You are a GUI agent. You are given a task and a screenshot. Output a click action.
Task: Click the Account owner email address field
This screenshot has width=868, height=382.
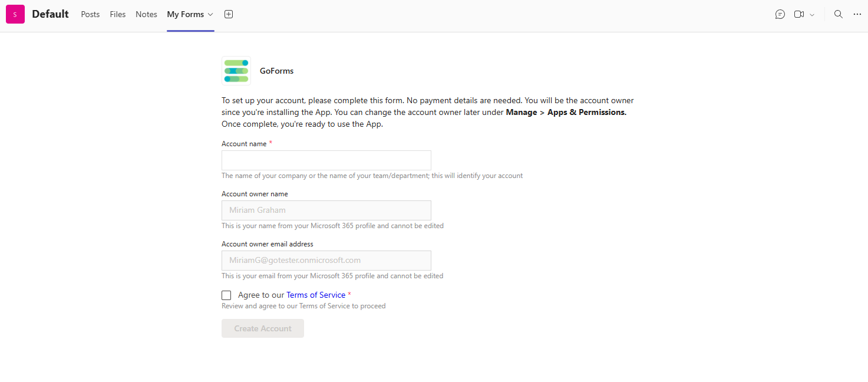point(326,261)
